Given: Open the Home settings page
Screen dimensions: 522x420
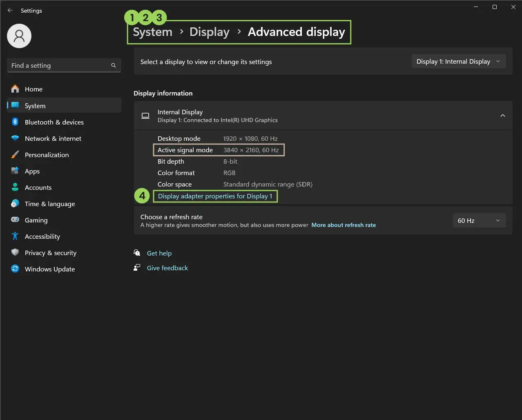Looking at the screenshot, I should click(x=64, y=89).
